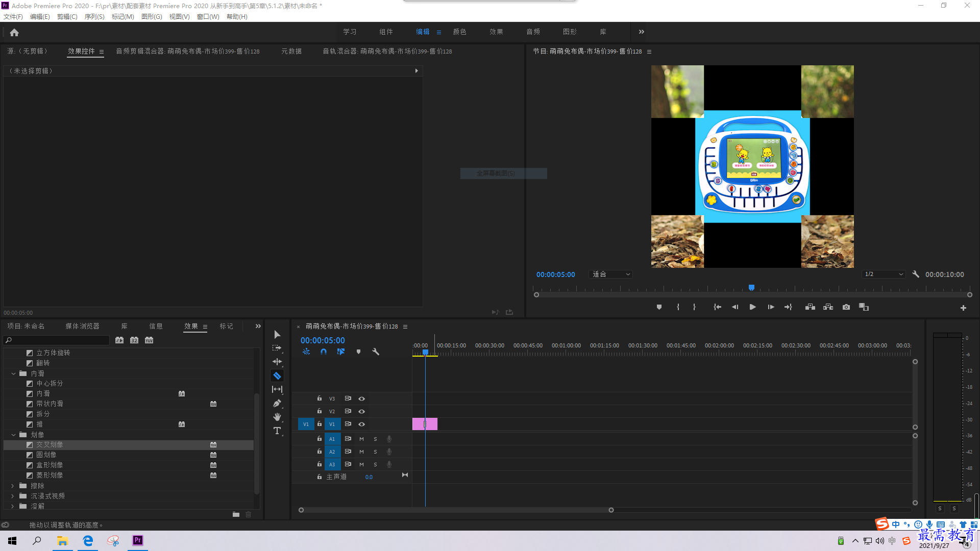The height and width of the screenshot is (551, 980).
Task: Open the zoom level 适合 dropdown
Action: coord(611,274)
